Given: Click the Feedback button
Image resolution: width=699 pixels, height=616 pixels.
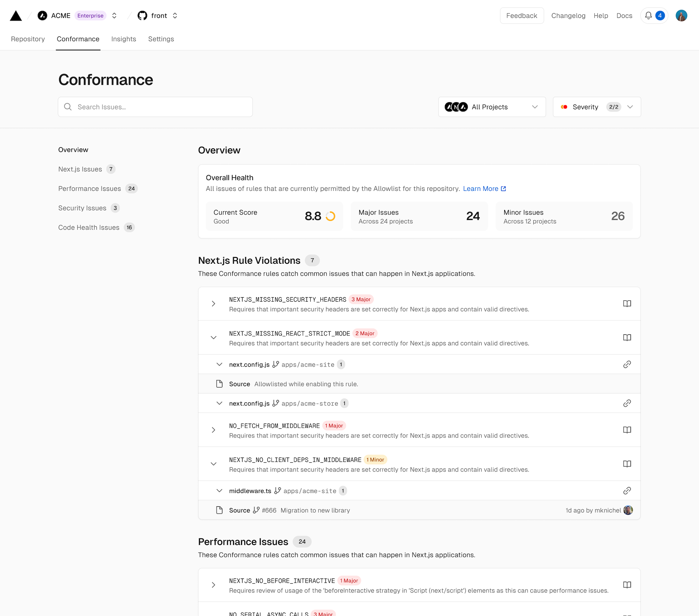Looking at the screenshot, I should [522, 16].
